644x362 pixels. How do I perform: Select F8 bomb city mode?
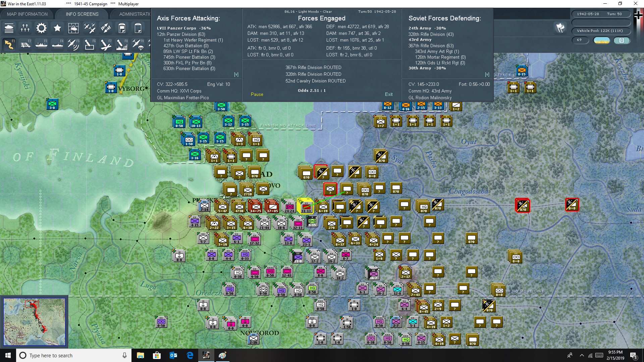click(122, 44)
